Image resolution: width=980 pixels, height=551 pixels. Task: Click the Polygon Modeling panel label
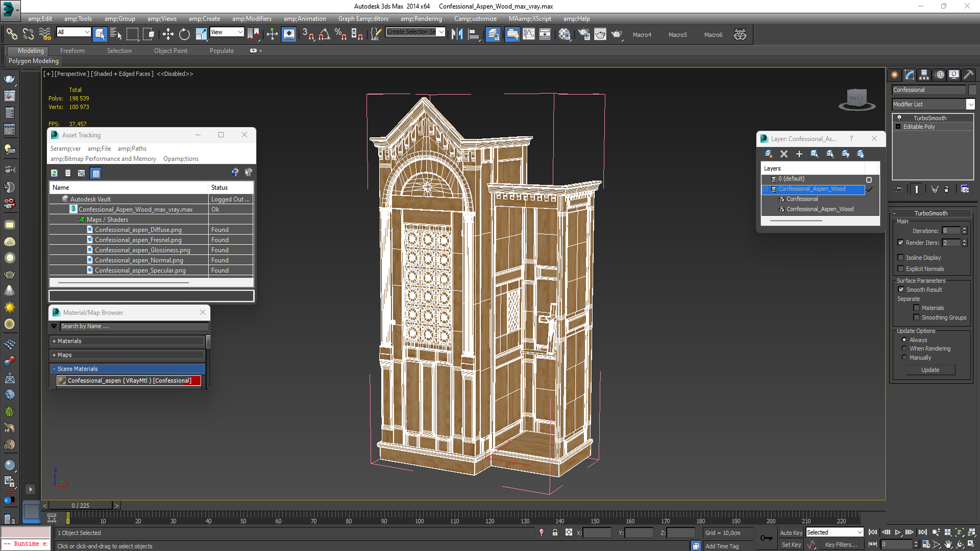[x=34, y=61]
